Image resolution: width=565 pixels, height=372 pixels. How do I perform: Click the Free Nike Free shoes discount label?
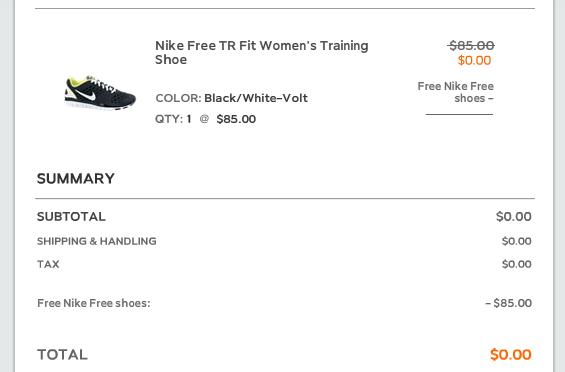click(x=94, y=303)
